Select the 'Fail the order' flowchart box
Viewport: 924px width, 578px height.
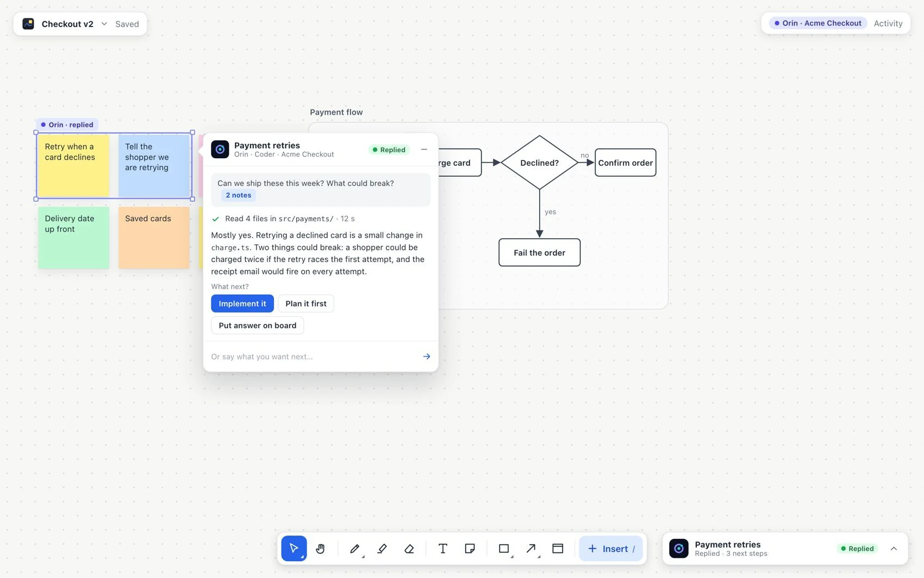tap(539, 252)
